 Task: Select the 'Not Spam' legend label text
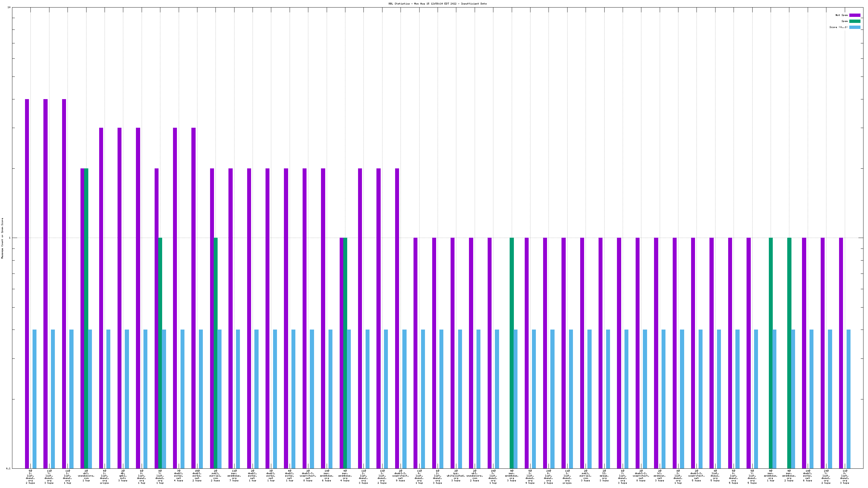tap(841, 15)
